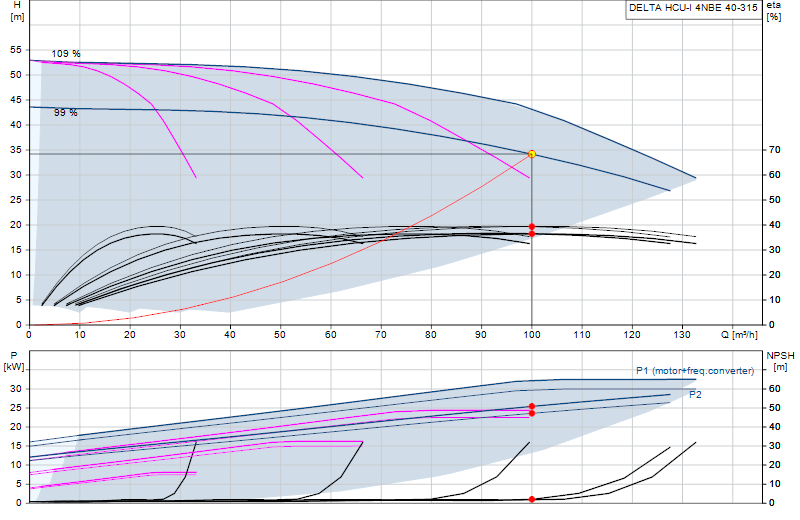This screenshot has width=800, height=520.
Task: Click the 45 tick value on the H axis
Action: pos(16,100)
